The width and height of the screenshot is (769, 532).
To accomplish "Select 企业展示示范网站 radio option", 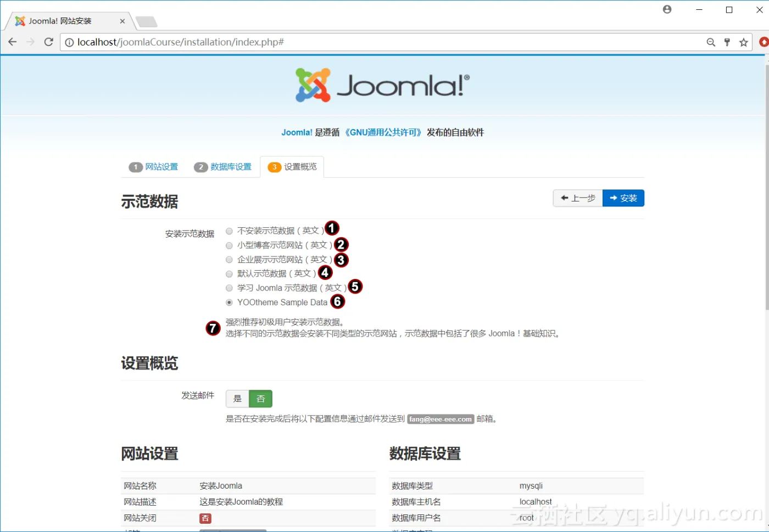I will 229,260.
